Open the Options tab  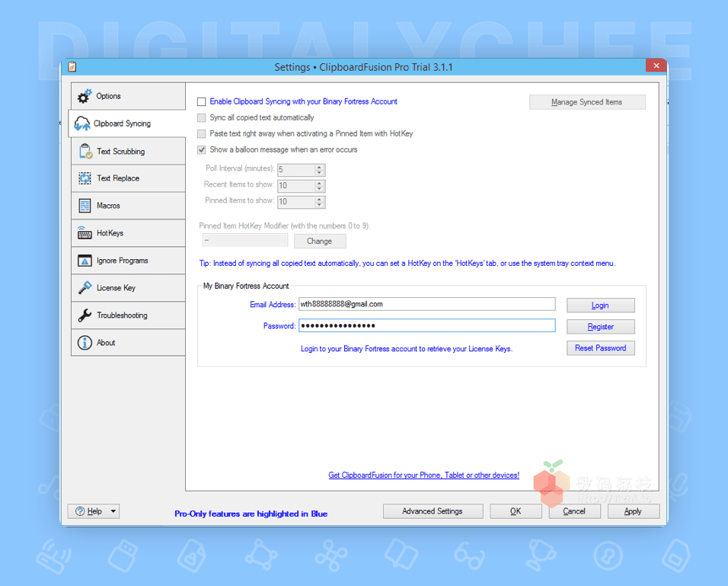point(128,96)
